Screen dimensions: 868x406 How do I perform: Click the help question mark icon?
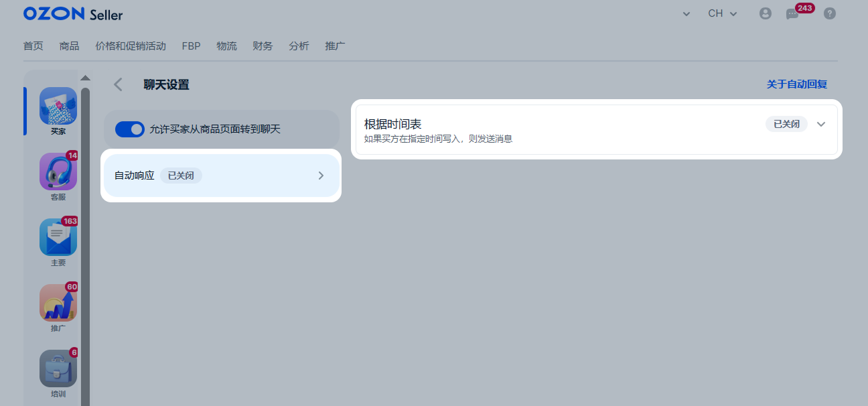coord(829,13)
